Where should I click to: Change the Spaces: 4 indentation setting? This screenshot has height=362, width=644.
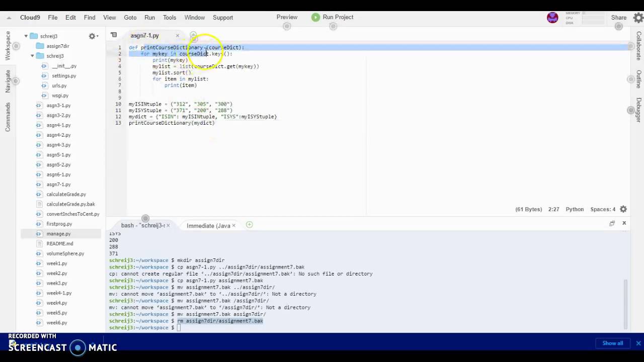click(603, 209)
